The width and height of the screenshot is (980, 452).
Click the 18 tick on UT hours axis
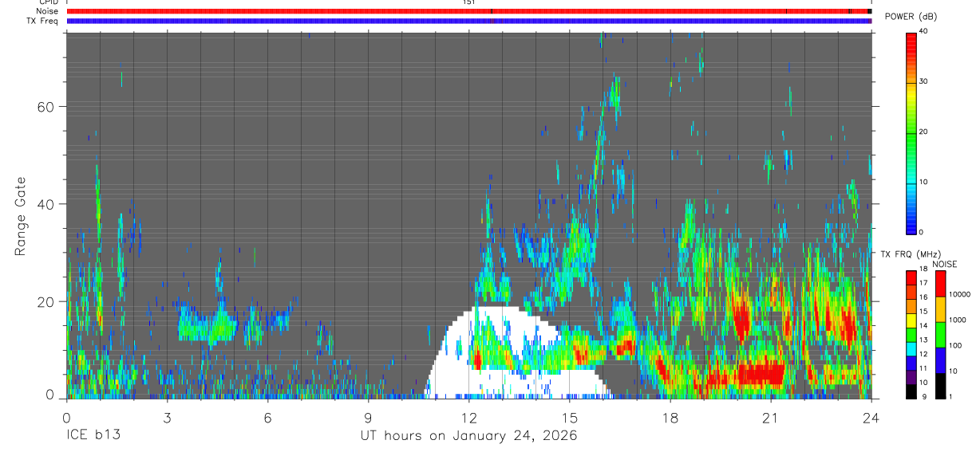[x=670, y=418]
